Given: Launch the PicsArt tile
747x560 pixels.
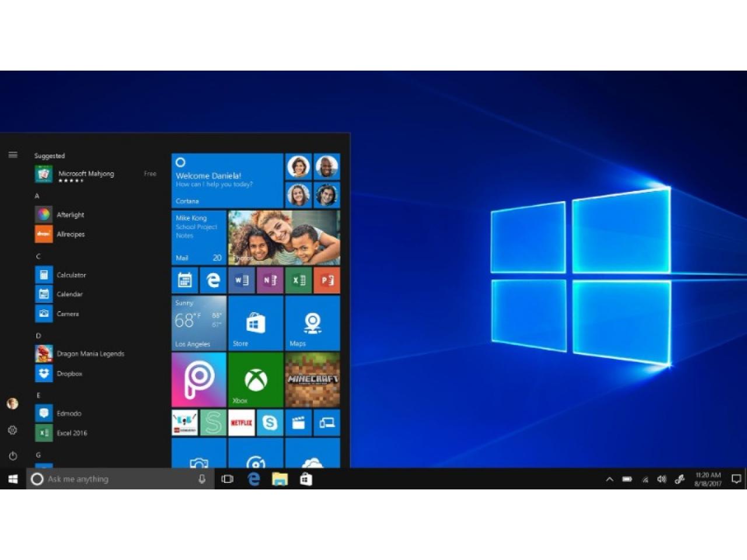Looking at the screenshot, I should point(198,380).
